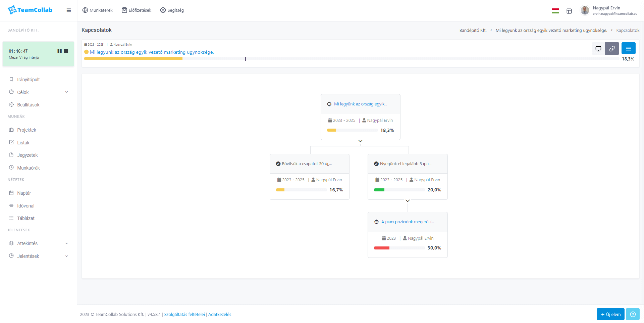The image size is (644, 323).
Task: Click the Listák checklist icon
Action: click(11, 142)
